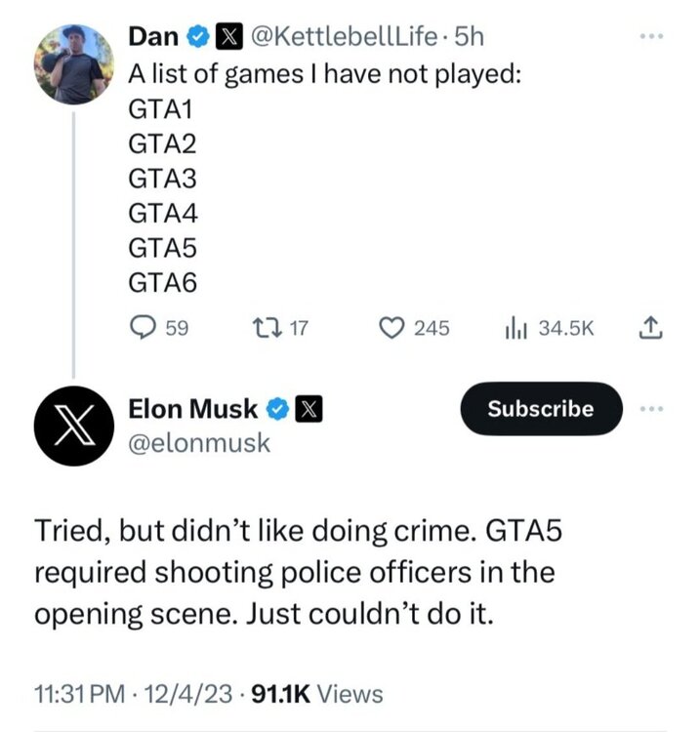Open more options beside the Subscribe button
The height and width of the screenshot is (732, 700).
point(650,408)
